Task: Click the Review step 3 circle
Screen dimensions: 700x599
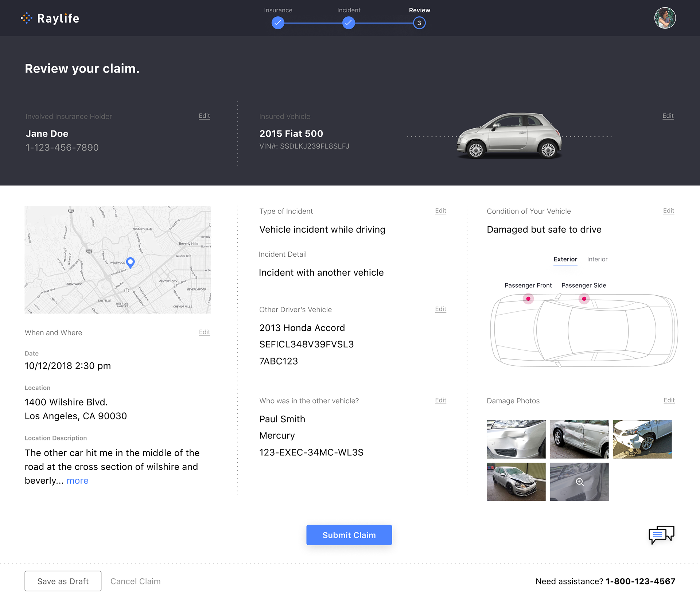Action: 419,23
